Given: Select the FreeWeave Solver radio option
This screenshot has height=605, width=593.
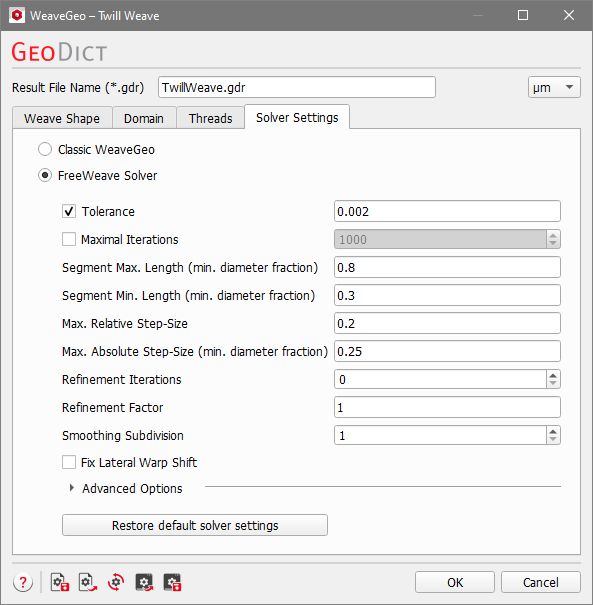Looking at the screenshot, I should 45,176.
